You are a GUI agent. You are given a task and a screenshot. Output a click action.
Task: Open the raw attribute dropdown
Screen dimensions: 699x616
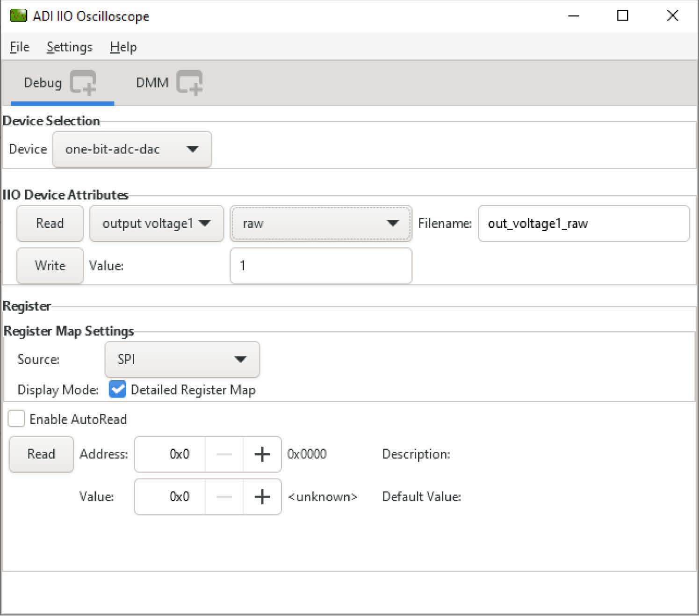[x=321, y=224]
